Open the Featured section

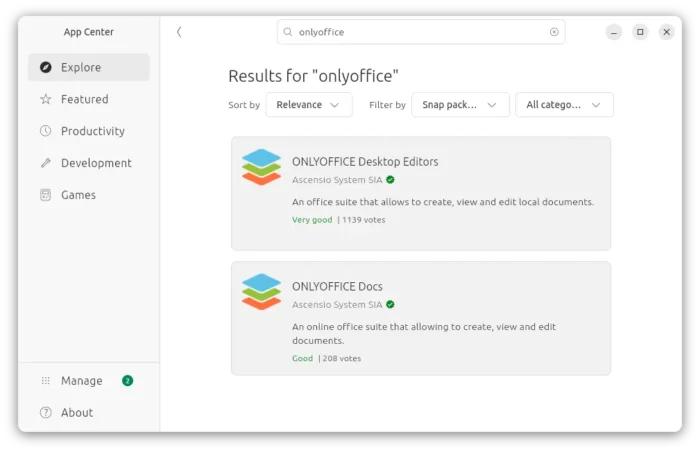(88, 99)
